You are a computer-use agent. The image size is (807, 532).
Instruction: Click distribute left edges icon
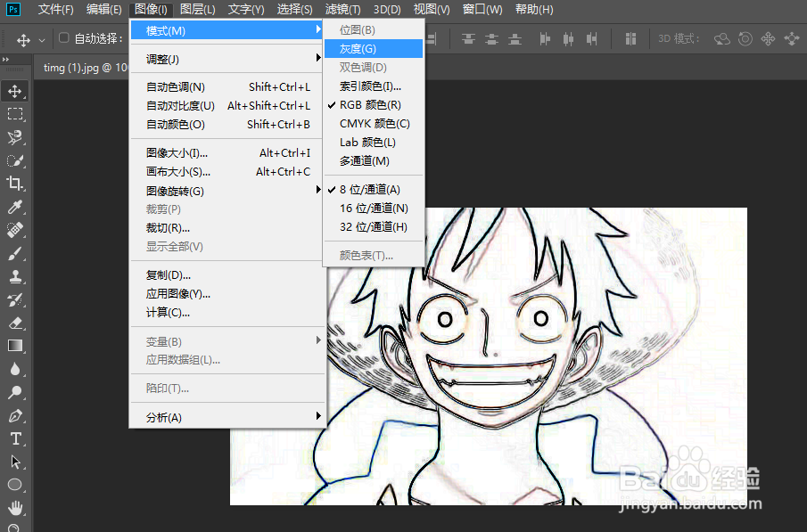pyautogui.click(x=545, y=38)
